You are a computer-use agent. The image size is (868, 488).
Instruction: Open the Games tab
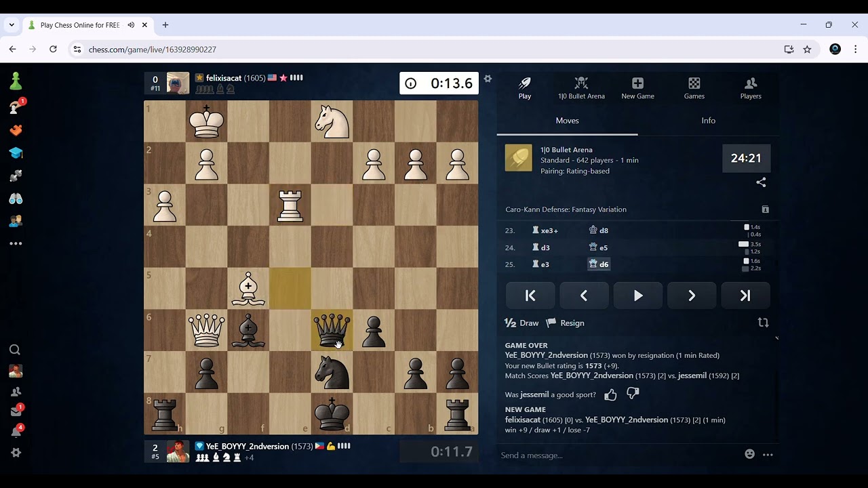694,88
